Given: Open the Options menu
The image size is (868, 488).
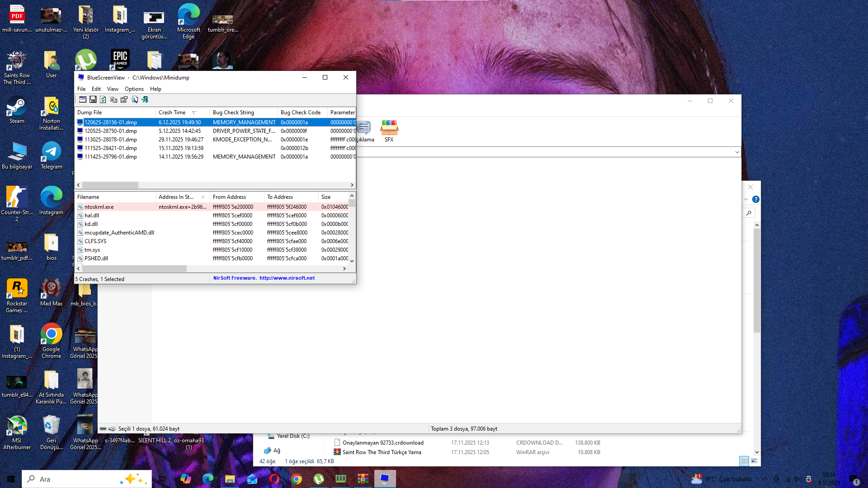Looking at the screenshot, I should (x=134, y=89).
